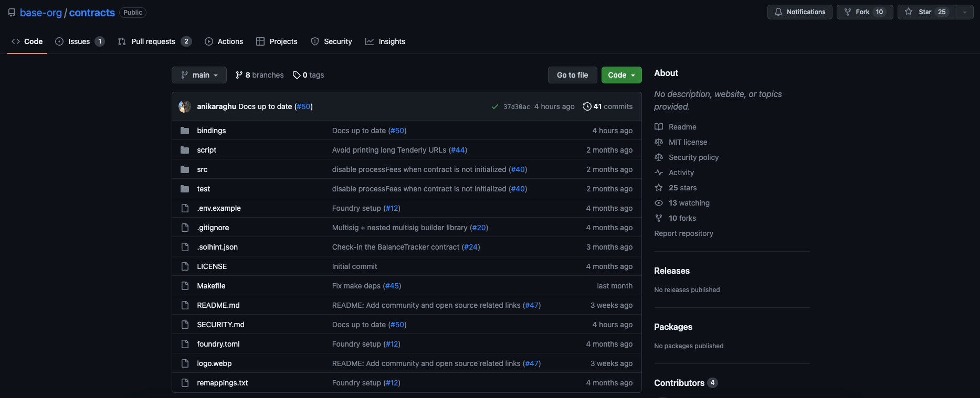Click the Makefile file icon

[185, 286]
